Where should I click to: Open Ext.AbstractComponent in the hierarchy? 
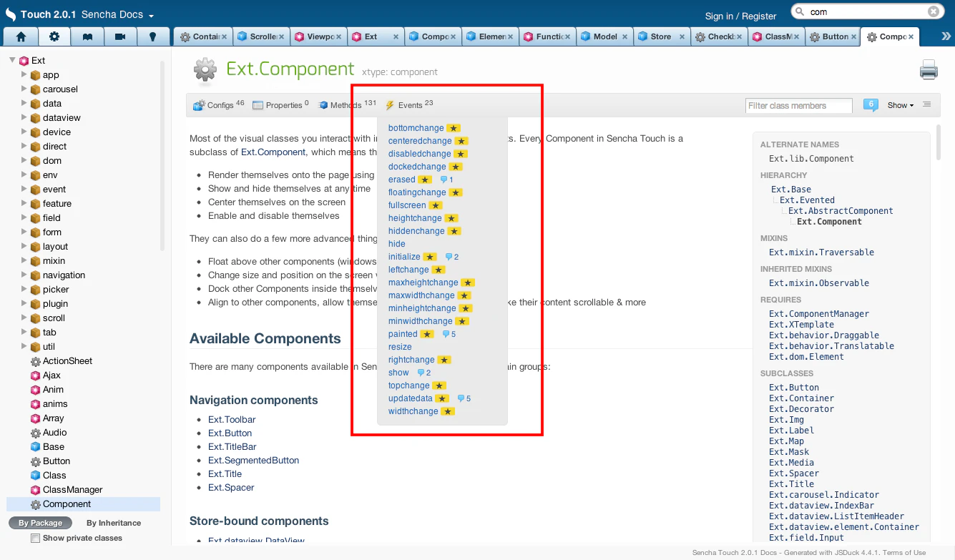[841, 211]
